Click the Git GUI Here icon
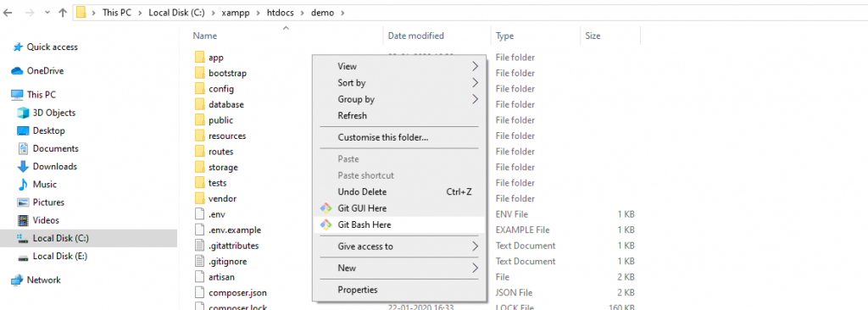868x310 pixels. click(x=325, y=208)
